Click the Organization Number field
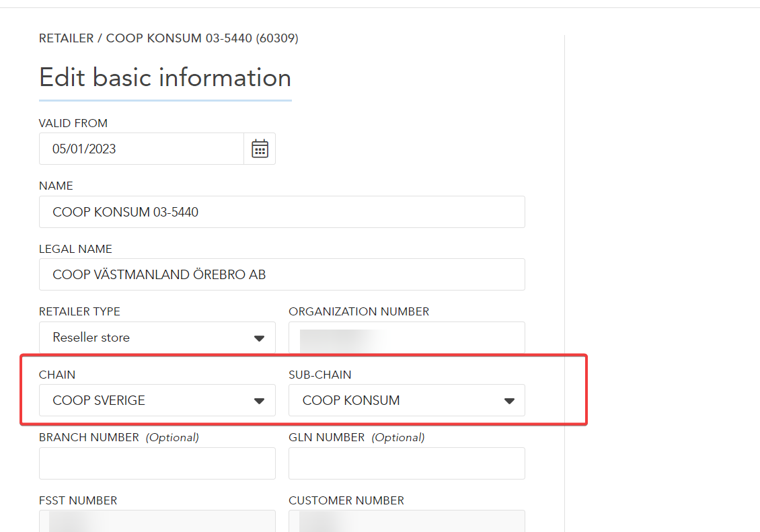760x532 pixels. 407,337
